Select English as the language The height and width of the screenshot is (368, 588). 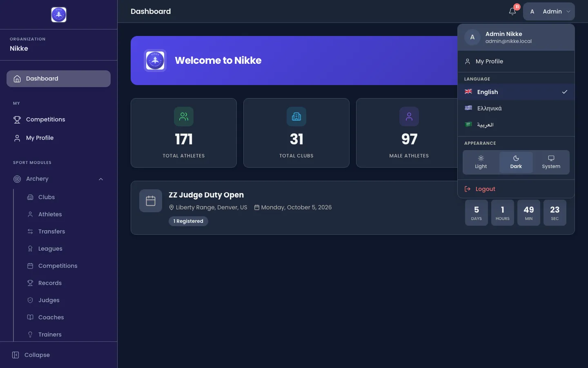pyautogui.click(x=516, y=92)
